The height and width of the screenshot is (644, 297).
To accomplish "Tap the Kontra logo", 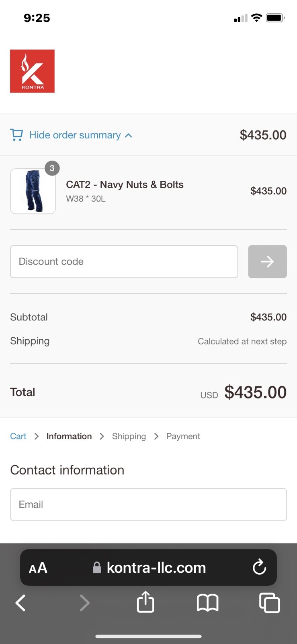I will point(32,71).
